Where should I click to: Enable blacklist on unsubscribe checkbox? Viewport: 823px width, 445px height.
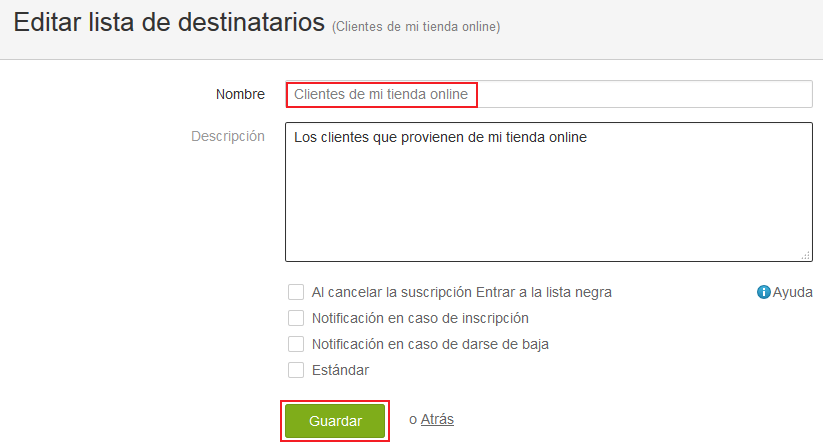point(296,292)
